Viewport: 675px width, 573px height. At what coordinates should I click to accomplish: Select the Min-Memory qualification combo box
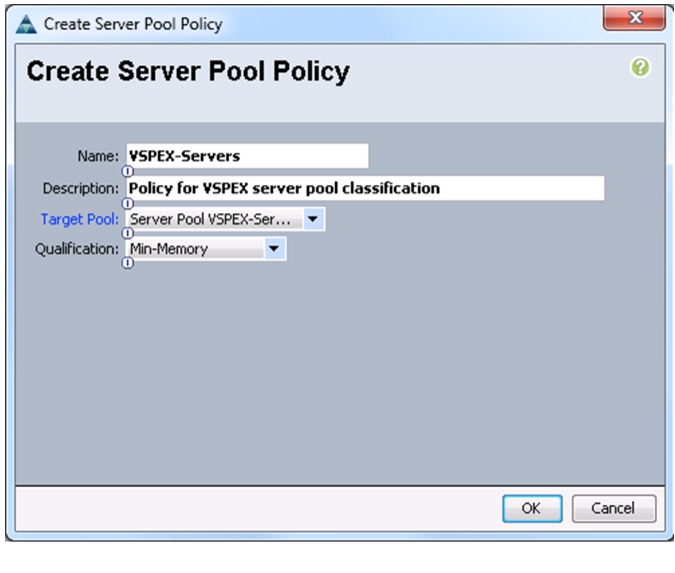point(206,249)
